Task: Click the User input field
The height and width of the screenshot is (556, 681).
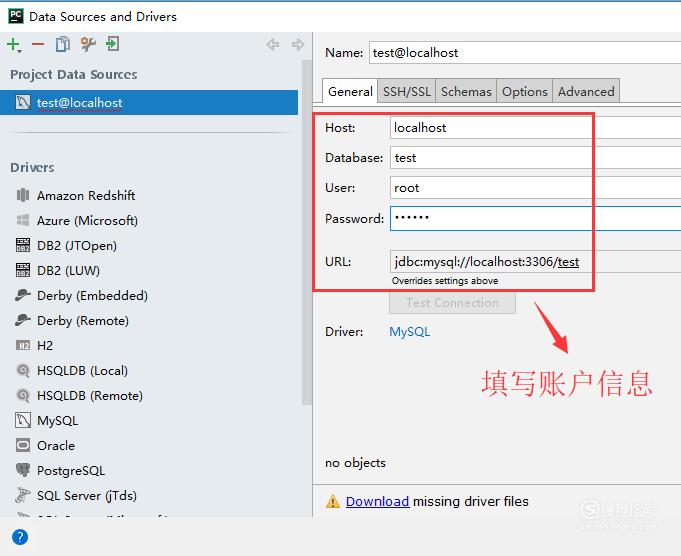Action: [x=535, y=188]
